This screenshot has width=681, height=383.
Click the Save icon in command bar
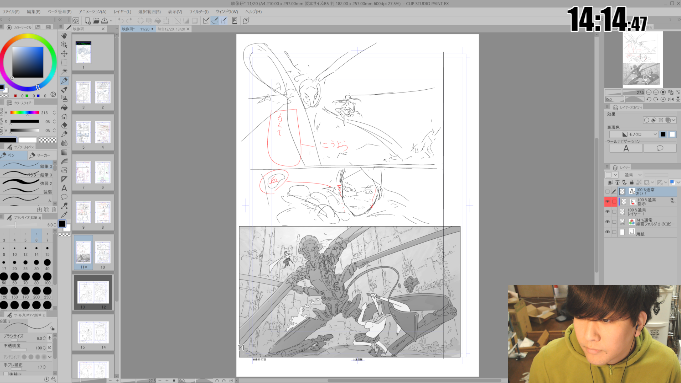point(104,20)
